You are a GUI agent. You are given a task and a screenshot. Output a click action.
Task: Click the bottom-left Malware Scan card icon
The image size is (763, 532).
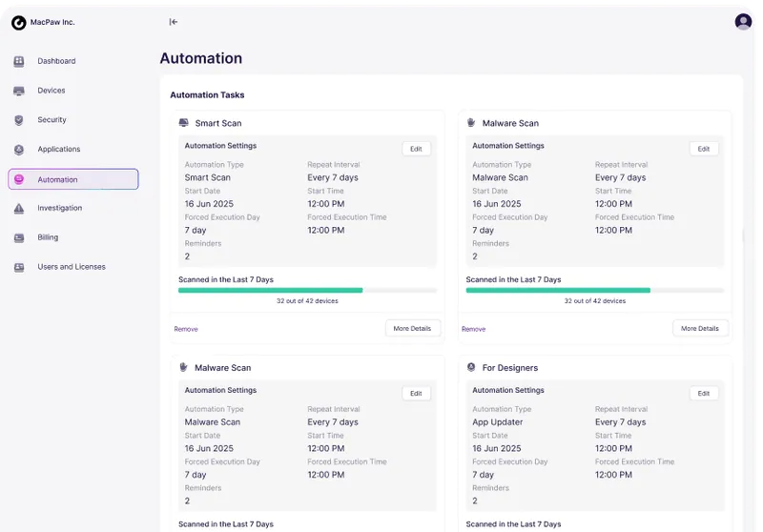click(x=183, y=367)
